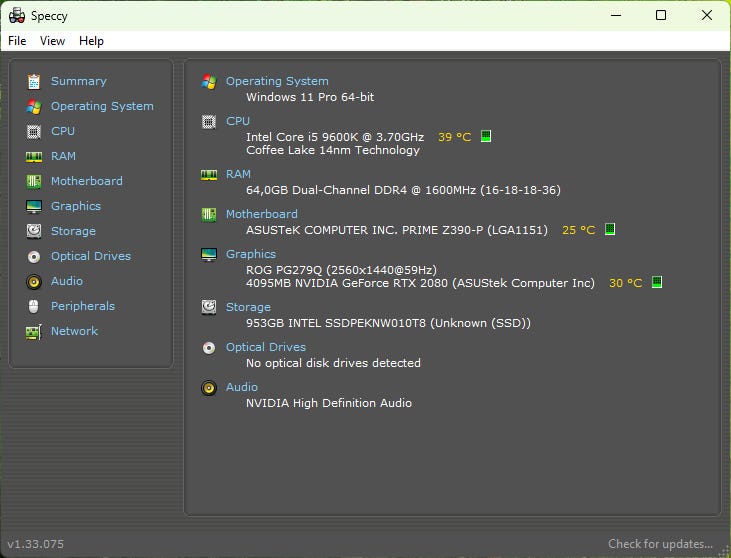Click the Graphics monitor icon in sidebar
This screenshot has height=558, width=731.
(x=34, y=207)
